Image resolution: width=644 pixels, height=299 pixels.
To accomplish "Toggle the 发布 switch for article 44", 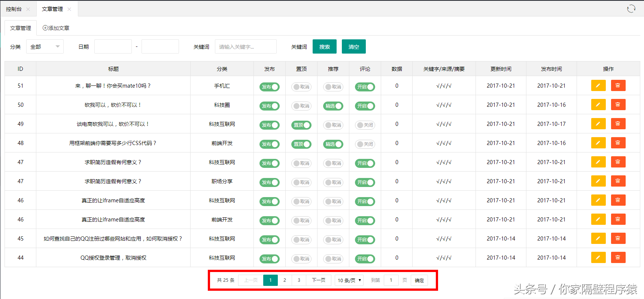I will 270,259.
